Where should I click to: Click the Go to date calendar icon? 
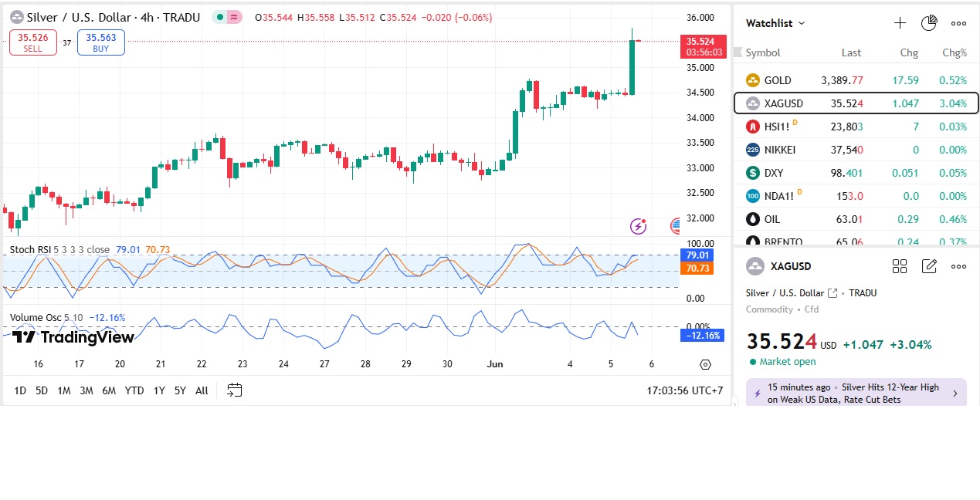coord(235,390)
